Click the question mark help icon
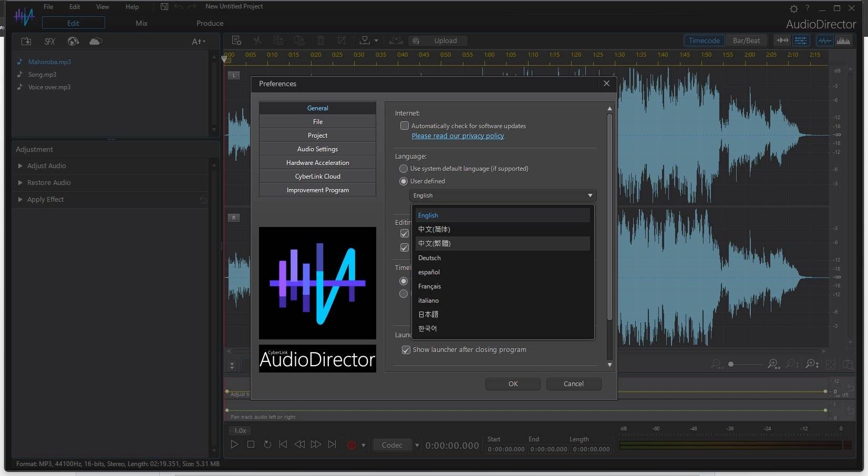The image size is (868, 476). click(808, 8)
